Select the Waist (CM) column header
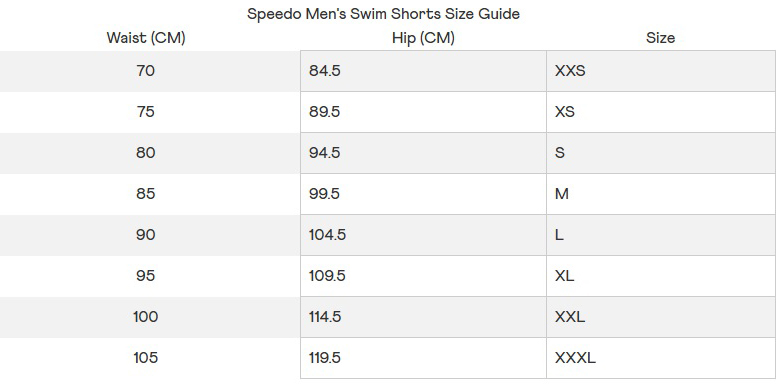Screen dimensions: 776x390 pyautogui.click(x=146, y=38)
